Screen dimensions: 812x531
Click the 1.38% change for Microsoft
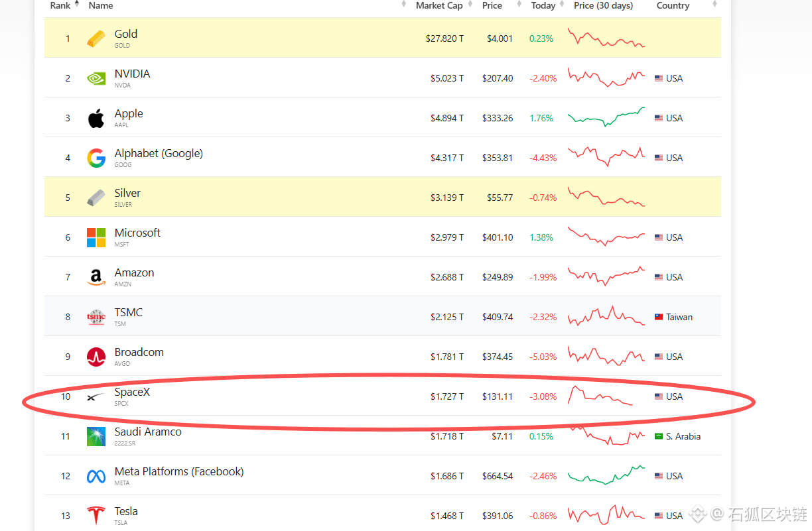click(541, 237)
